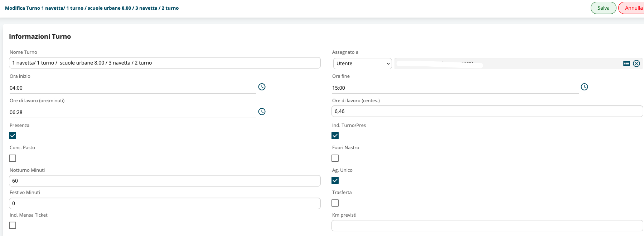Viewport: 644px width, 236px height.
Task: Edit Ore di lavoro (centes.) field showing 6,46
Action: [x=487, y=111]
